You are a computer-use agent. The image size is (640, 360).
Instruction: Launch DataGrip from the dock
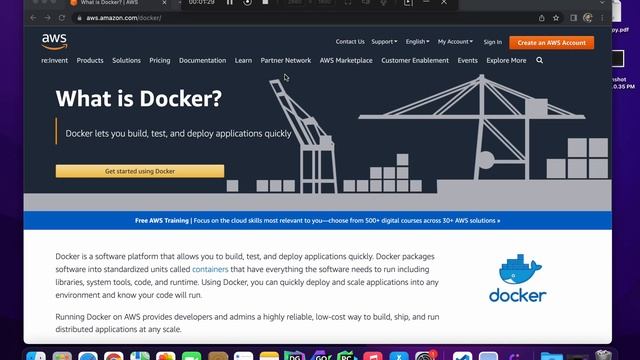294,356
